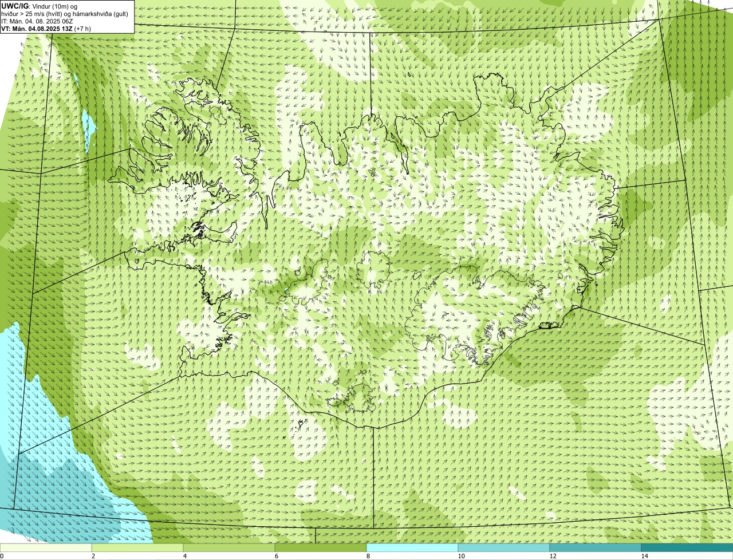Click the legend scale label '0'
This screenshot has width=733, height=560.
pyautogui.click(x=2, y=556)
